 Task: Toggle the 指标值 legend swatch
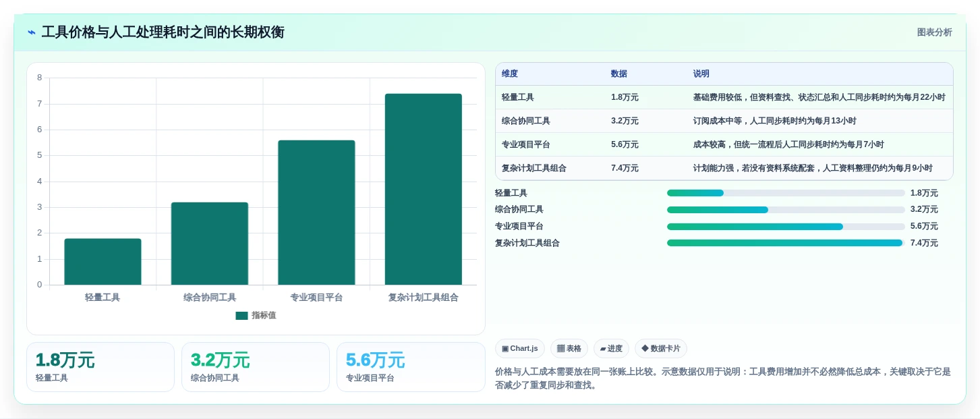pyautogui.click(x=241, y=316)
